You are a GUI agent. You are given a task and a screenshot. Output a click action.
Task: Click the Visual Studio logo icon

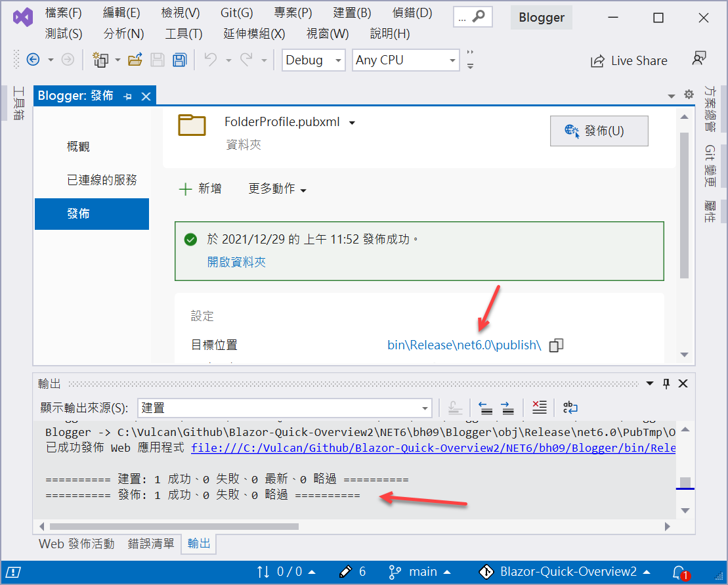[23, 18]
